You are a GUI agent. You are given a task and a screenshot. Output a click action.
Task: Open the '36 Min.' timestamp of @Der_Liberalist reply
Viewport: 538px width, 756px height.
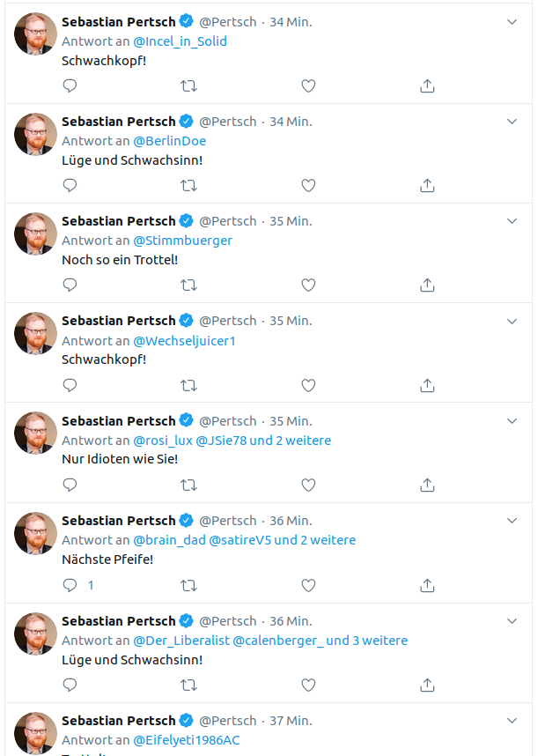tap(291, 620)
